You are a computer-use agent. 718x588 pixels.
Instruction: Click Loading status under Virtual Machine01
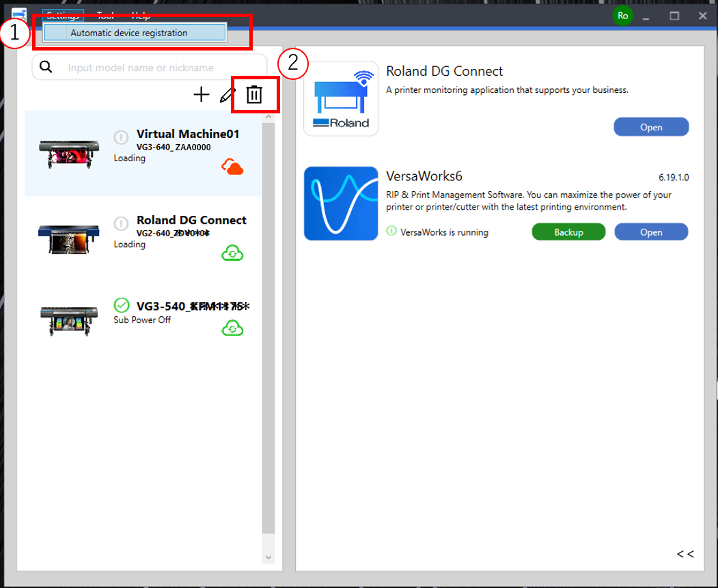130,158
